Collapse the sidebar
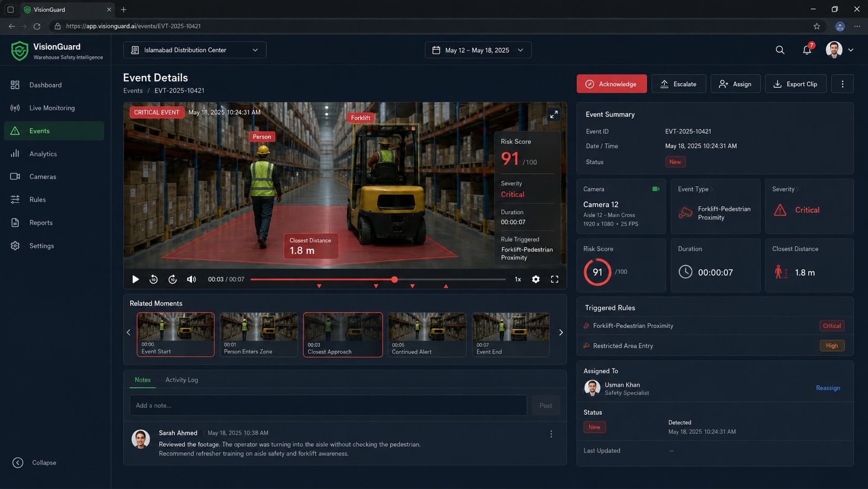Viewport: 868px width, 489px height. point(34,462)
